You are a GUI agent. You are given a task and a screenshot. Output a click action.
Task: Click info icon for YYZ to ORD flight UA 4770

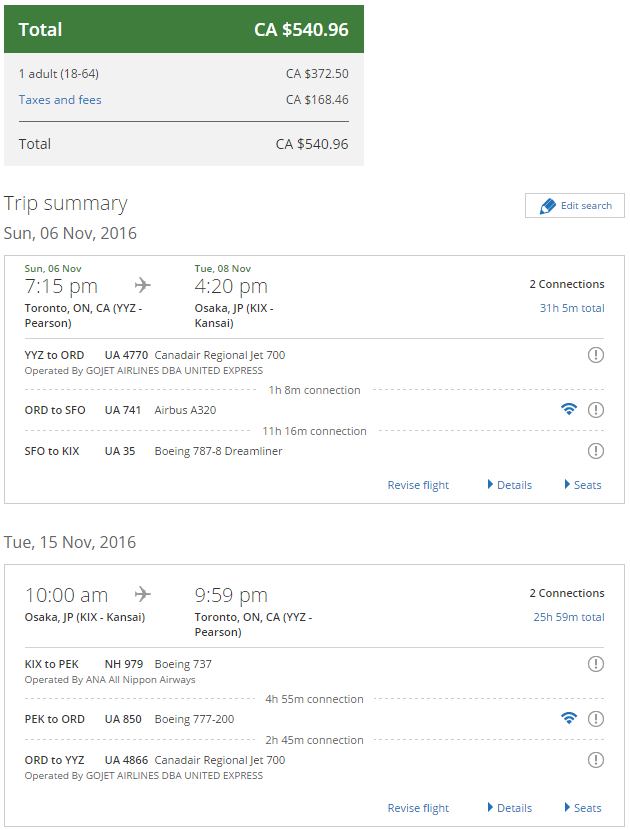596,355
